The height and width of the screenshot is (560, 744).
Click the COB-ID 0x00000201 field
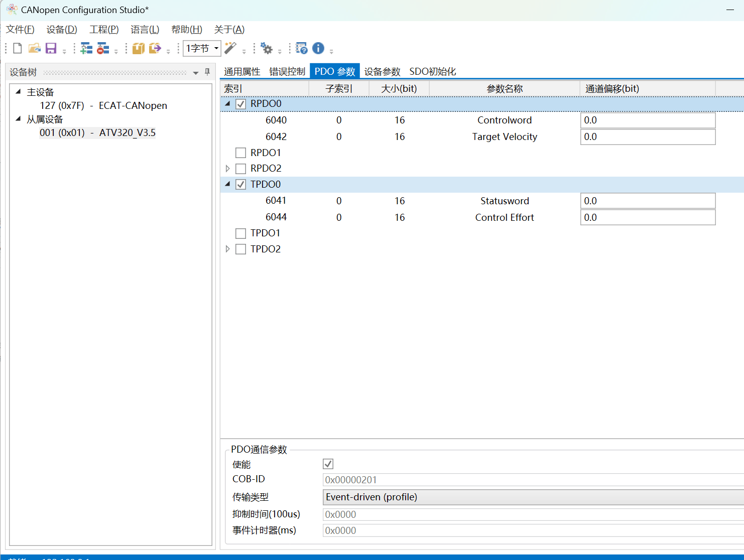click(533, 480)
